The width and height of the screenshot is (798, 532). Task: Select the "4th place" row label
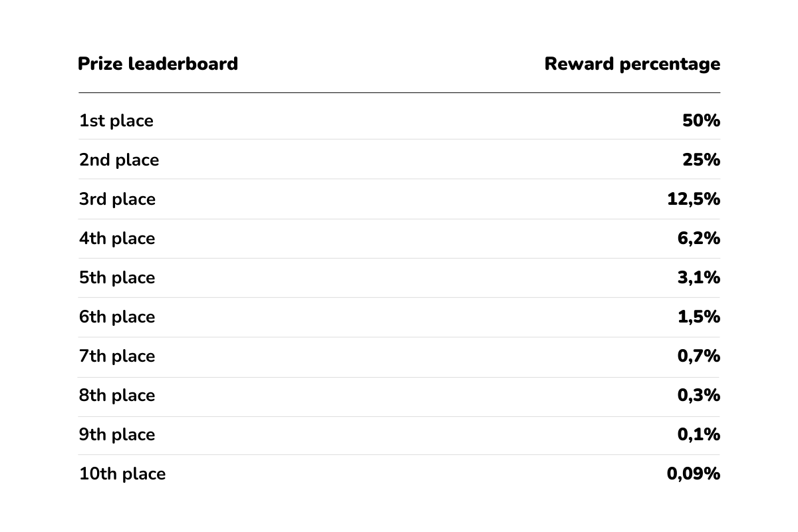(117, 239)
